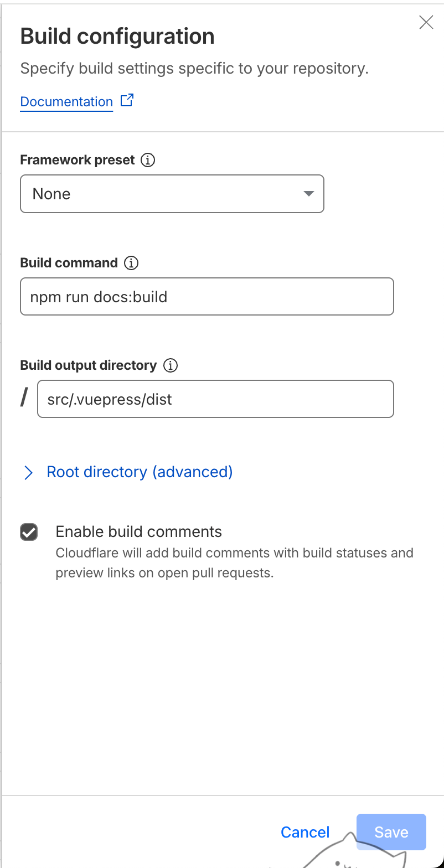The width and height of the screenshot is (444, 868).
Task: Show Framework preset info tooltip icon
Action: pos(148,161)
